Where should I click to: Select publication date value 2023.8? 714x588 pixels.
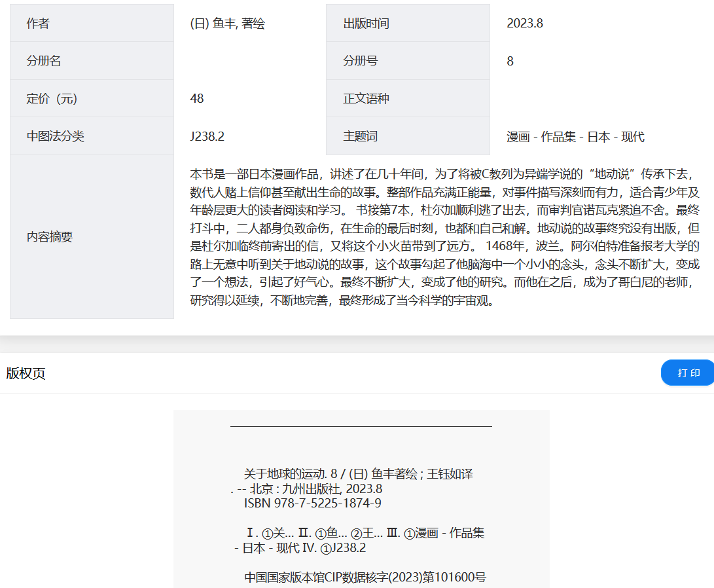(x=525, y=23)
